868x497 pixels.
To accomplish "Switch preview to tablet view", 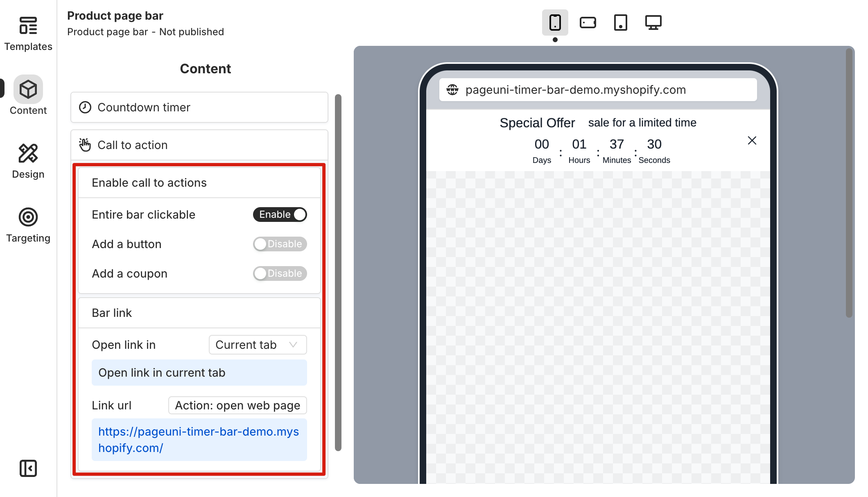I will point(621,23).
